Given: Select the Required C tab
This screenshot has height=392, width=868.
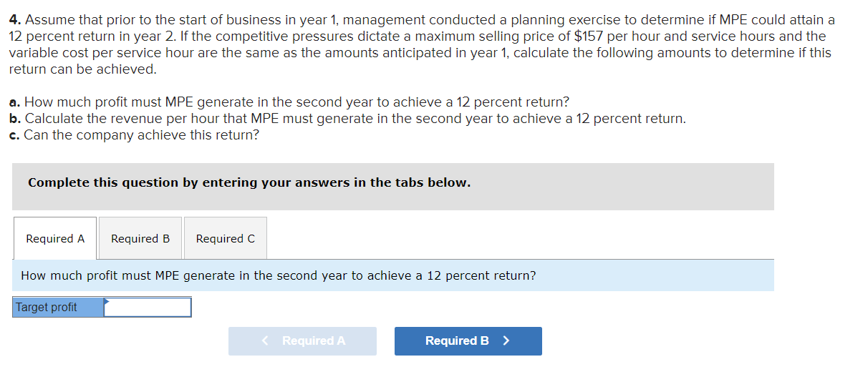Looking at the screenshot, I should point(225,239).
